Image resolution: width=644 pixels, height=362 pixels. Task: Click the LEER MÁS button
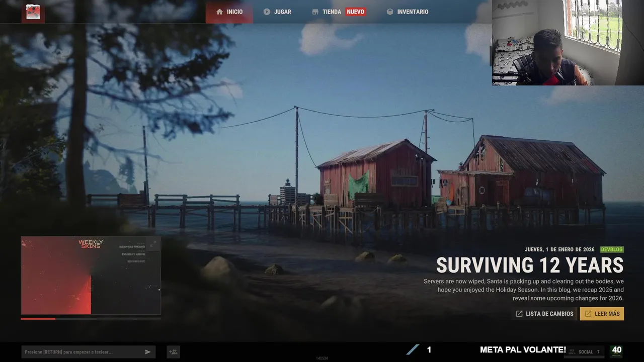point(602,314)
